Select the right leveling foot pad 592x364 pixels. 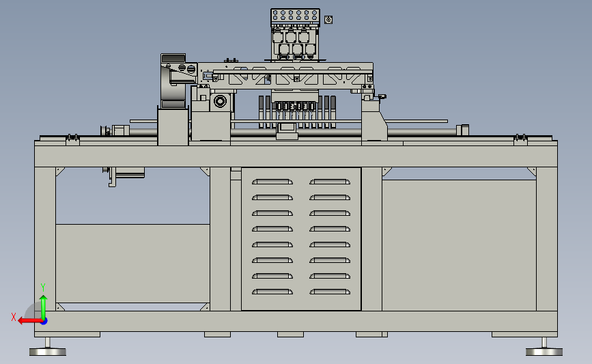[544, 352]
